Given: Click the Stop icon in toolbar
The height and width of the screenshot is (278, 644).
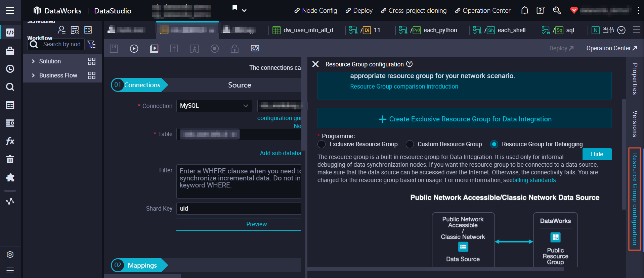Looking at the screenshot, I should (215, 49).
